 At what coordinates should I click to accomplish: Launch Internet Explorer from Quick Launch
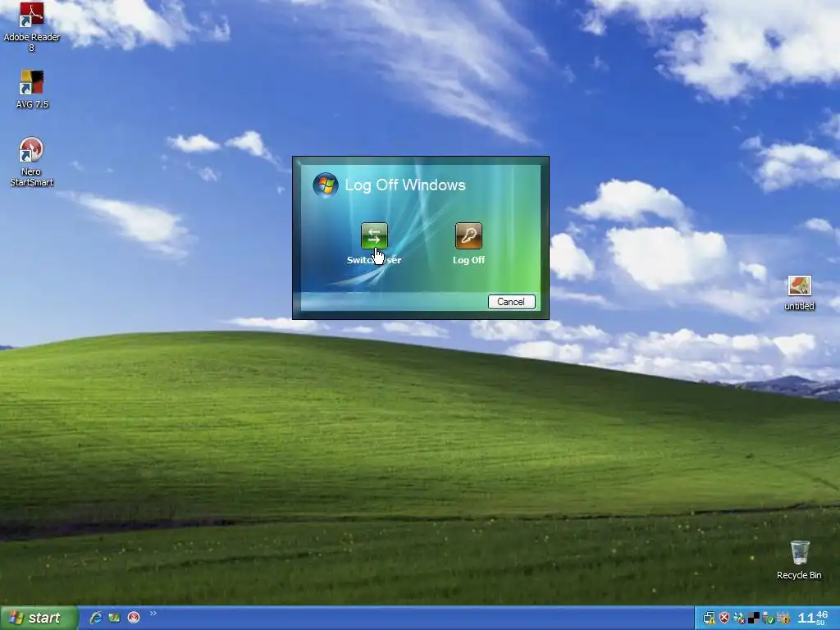[x=96, y=618]
